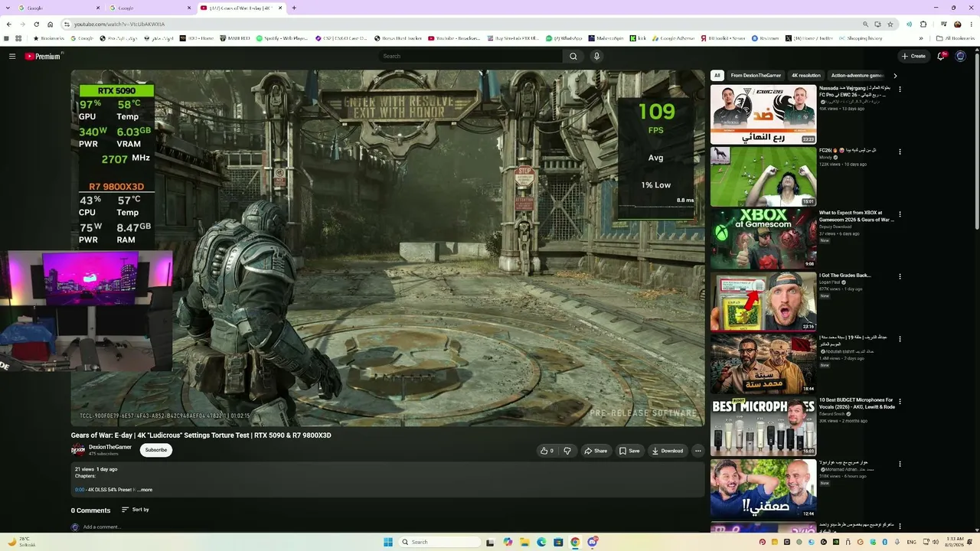Like the Gears of War video
Image resolution: width=980 pixels, height=551 pixels.
[x=547, y=451]
